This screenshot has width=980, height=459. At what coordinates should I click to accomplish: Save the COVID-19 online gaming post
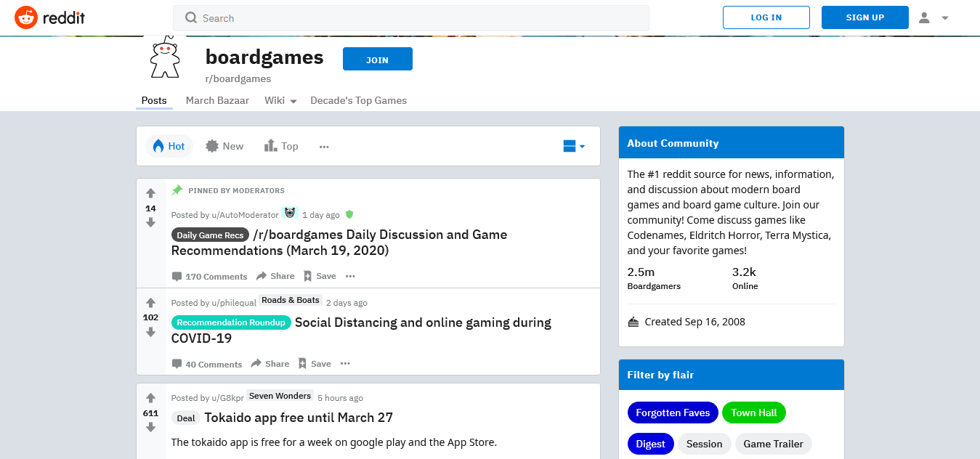point(315,363)
